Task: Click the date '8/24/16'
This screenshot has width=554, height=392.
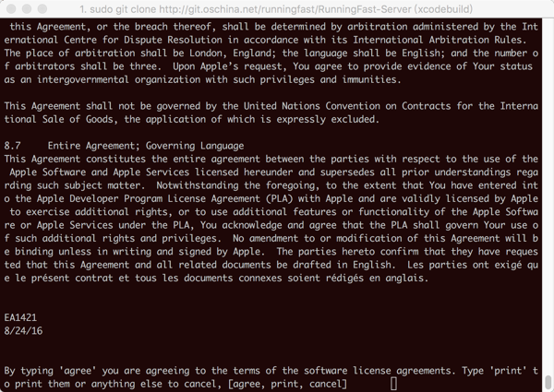Action: [23, 331]
